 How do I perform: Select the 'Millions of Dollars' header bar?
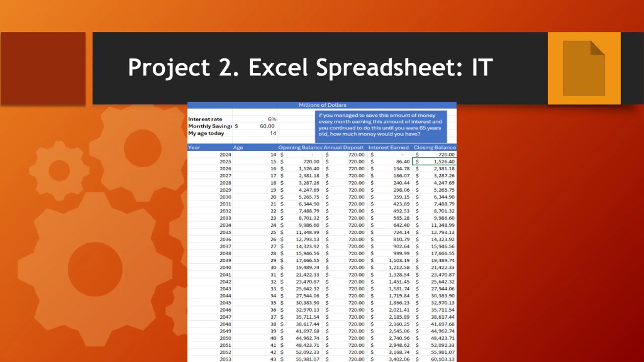322,105
